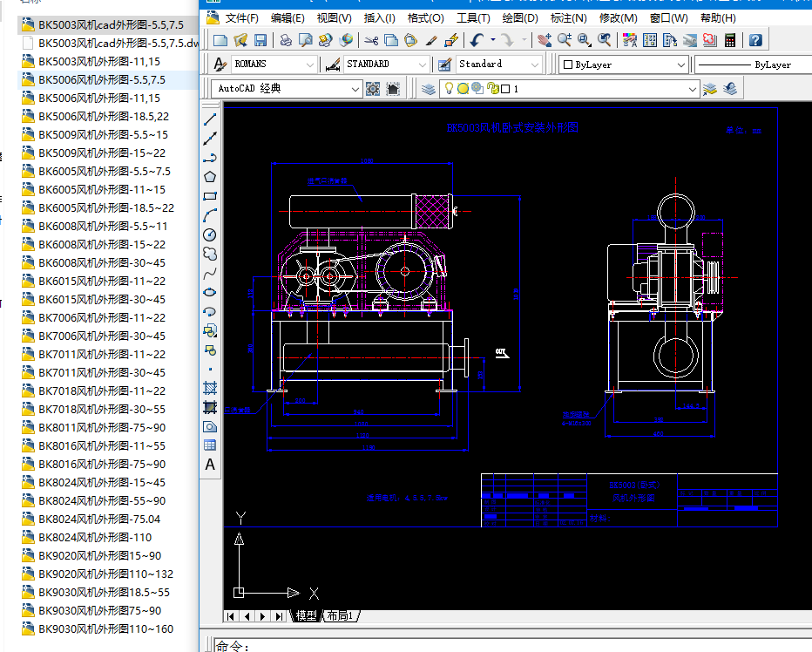Pick the Hatch pattern tool
The height and width of the screenshot is (652, 812).
coord(210,388)
